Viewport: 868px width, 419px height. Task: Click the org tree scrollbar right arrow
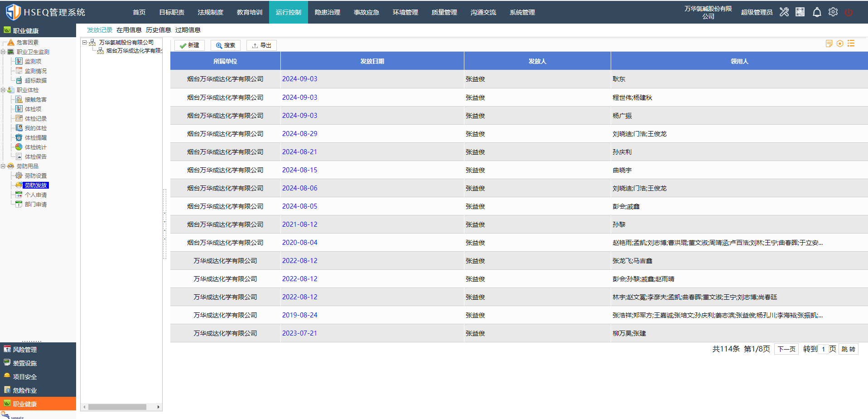[x=158, y=407]
